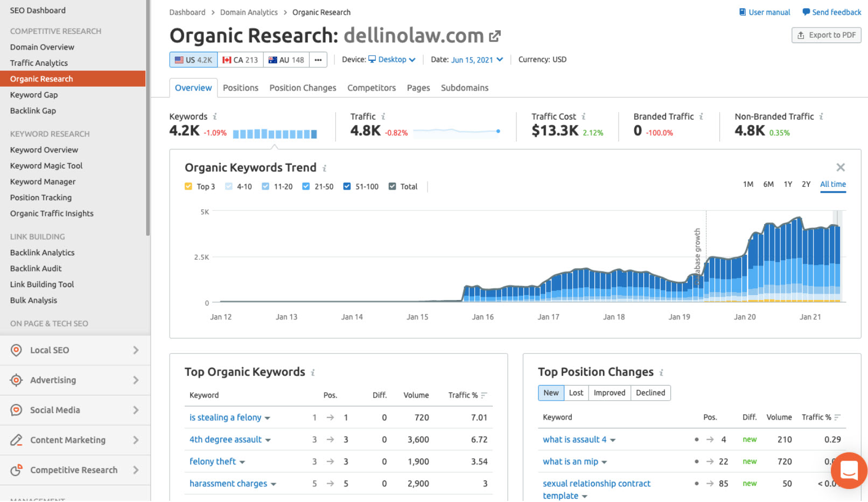Set chart range to All time
This screenshot has width=868, height=502.
tap(833, 184)
